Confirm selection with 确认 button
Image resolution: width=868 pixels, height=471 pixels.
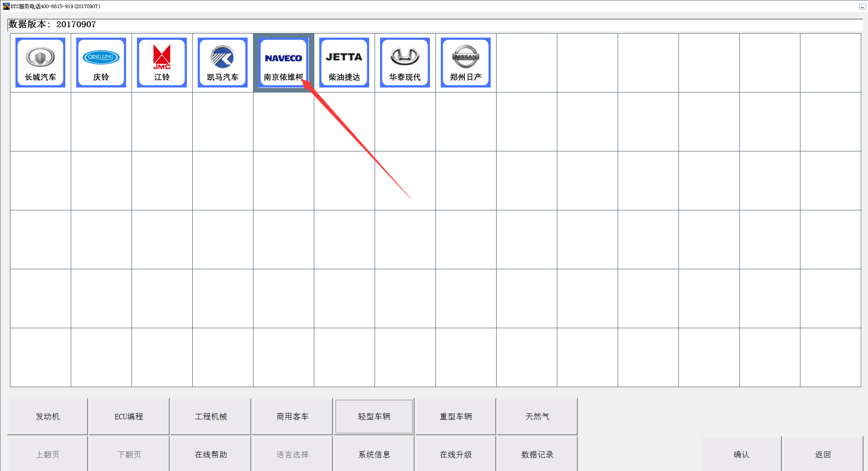741,454
